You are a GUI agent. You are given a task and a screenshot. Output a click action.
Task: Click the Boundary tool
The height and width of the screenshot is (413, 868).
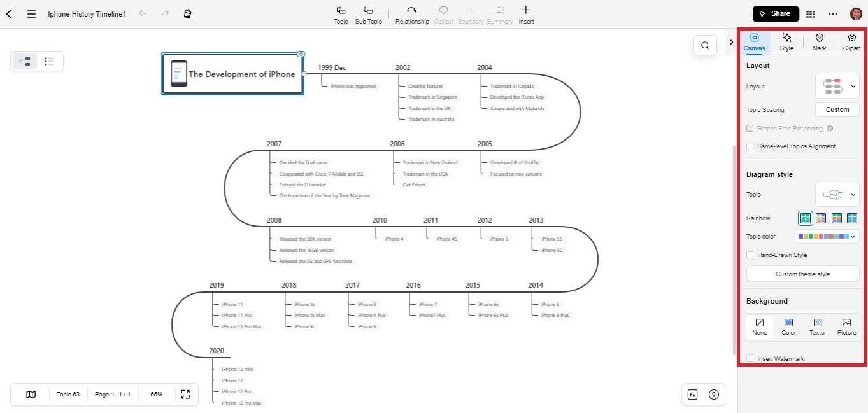pos(471,15)
